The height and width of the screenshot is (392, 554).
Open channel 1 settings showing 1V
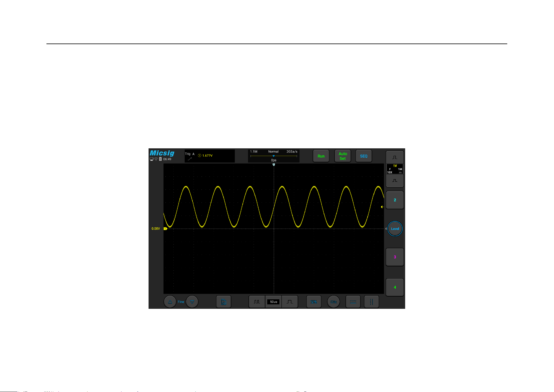pos(395,169)
